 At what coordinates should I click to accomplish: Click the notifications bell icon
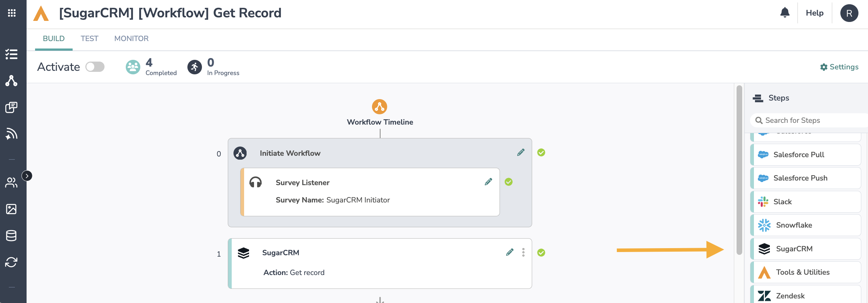[x=785, y=13]
